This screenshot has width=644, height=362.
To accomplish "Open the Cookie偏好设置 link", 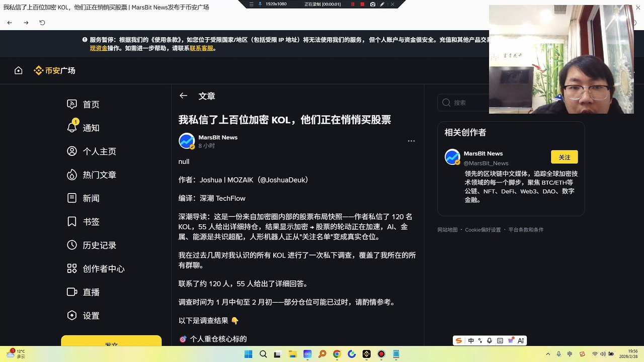I will click(483, 230).
